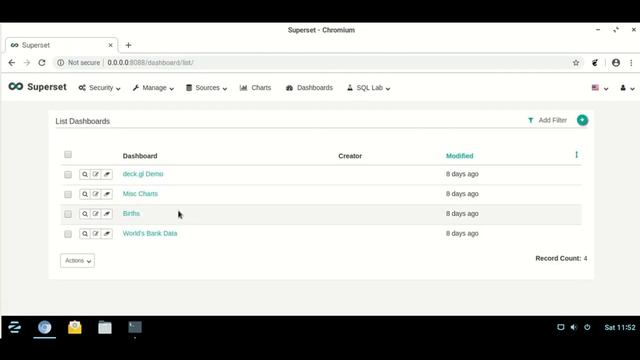The image size is (640, 360).
Task: Edit the World's Bank Data dashboard record
Action: tap(96, 234)
